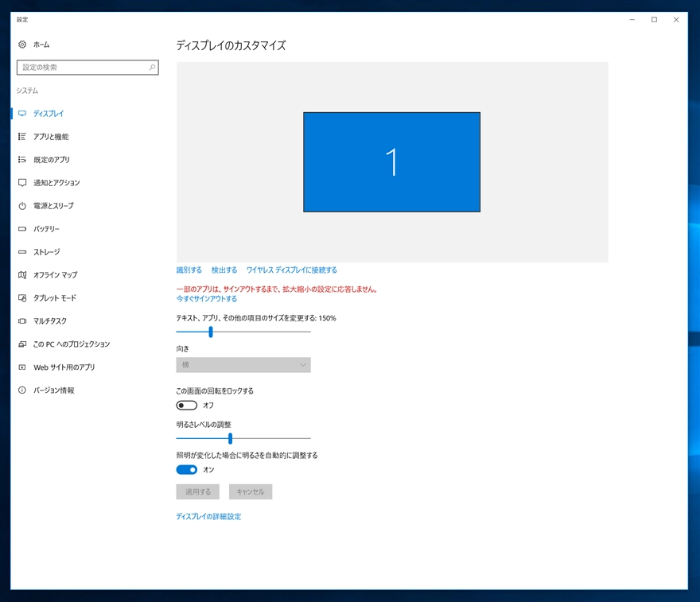Close the 設定 window
700x602 pixels.
[x=676, y=19]
